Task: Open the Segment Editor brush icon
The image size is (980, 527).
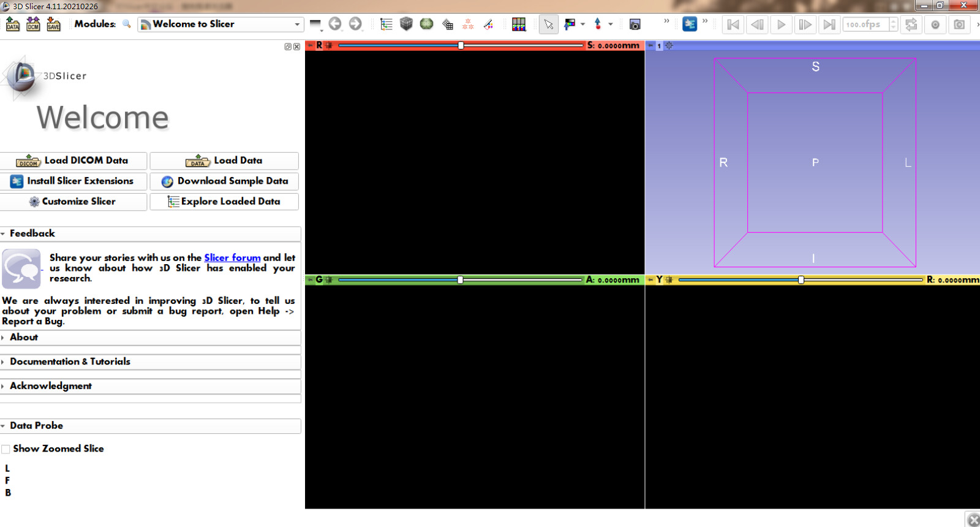Action: click(488, 25)
